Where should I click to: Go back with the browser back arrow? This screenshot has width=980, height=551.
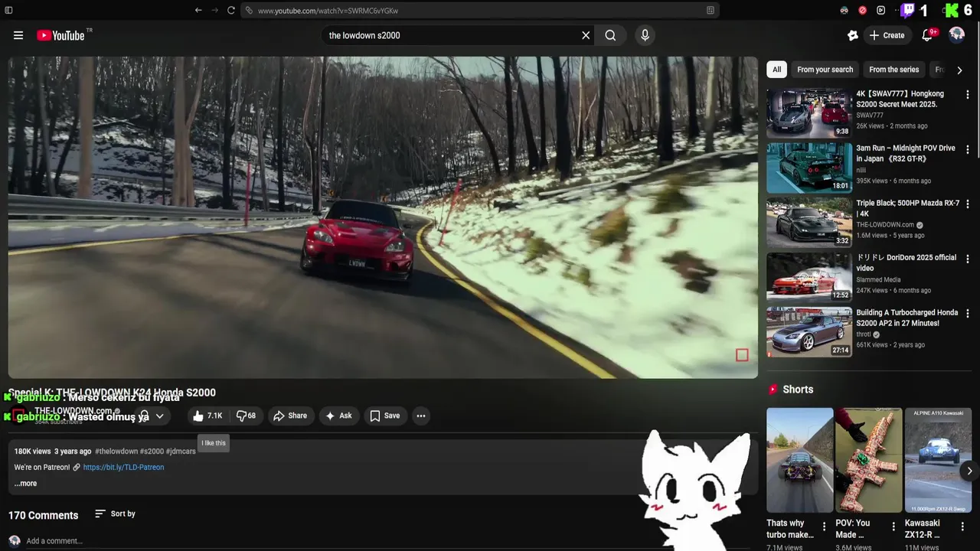198,10
